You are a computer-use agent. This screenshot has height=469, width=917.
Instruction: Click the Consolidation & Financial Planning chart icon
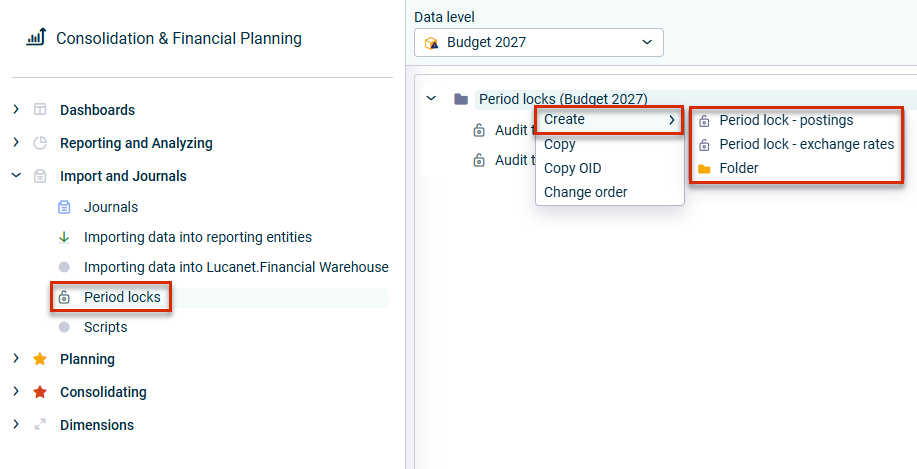point(36,38)
